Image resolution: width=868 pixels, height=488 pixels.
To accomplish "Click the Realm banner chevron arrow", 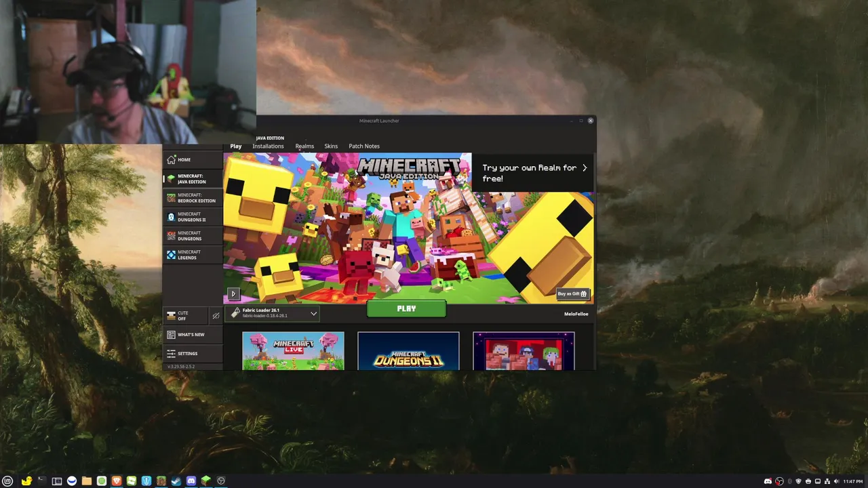I will point(585,167).
